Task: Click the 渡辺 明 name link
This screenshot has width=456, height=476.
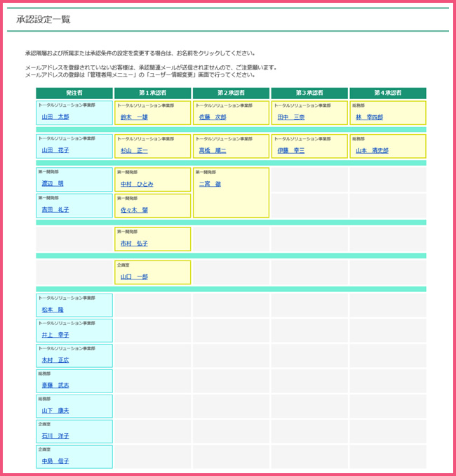Action: point(53,184)
